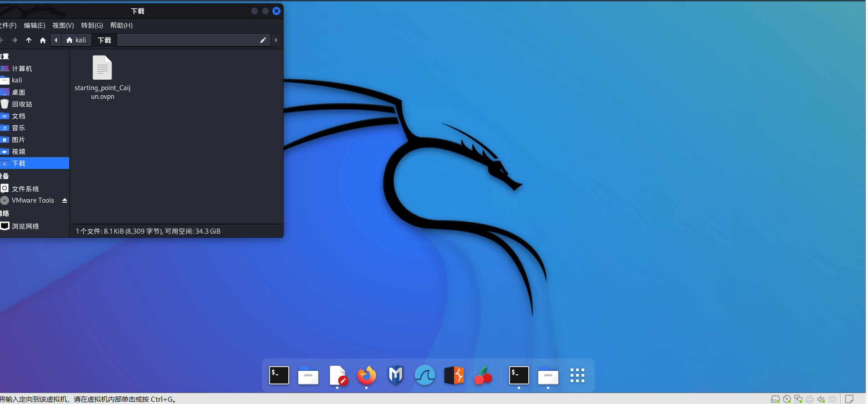Open Burp Suite icon in the dock
868x404 pixels.
click(x=454, y=376)
